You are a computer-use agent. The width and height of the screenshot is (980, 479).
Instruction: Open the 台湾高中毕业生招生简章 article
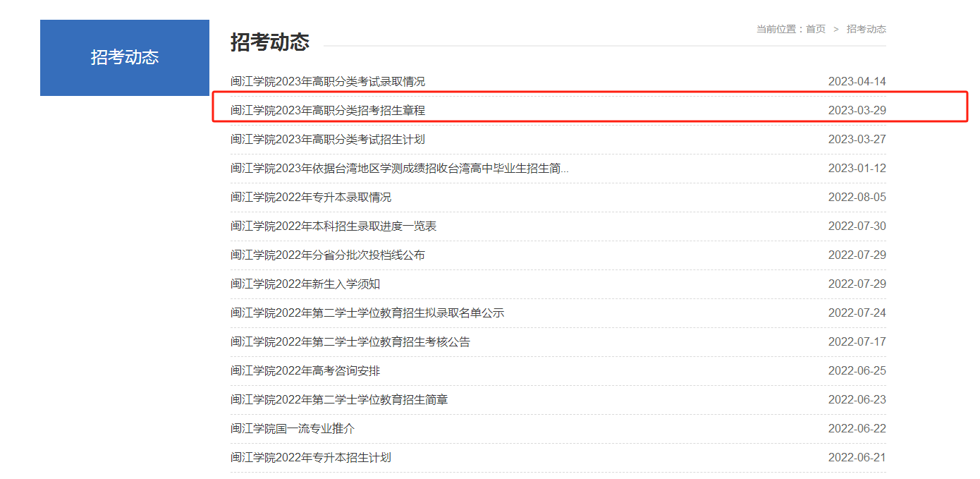399,169
